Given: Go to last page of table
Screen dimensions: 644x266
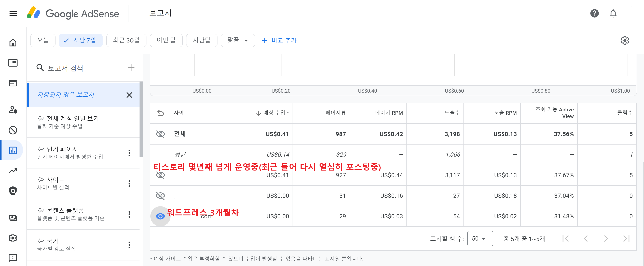Looking at the screenshot, I should coord(626,239).
